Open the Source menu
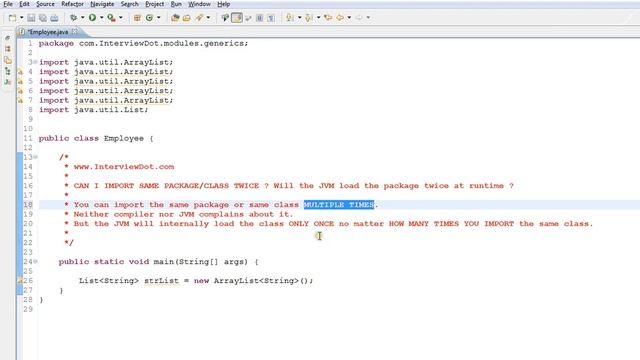The height and width of the screenshot is (360, 640). [x=45, y=4]
